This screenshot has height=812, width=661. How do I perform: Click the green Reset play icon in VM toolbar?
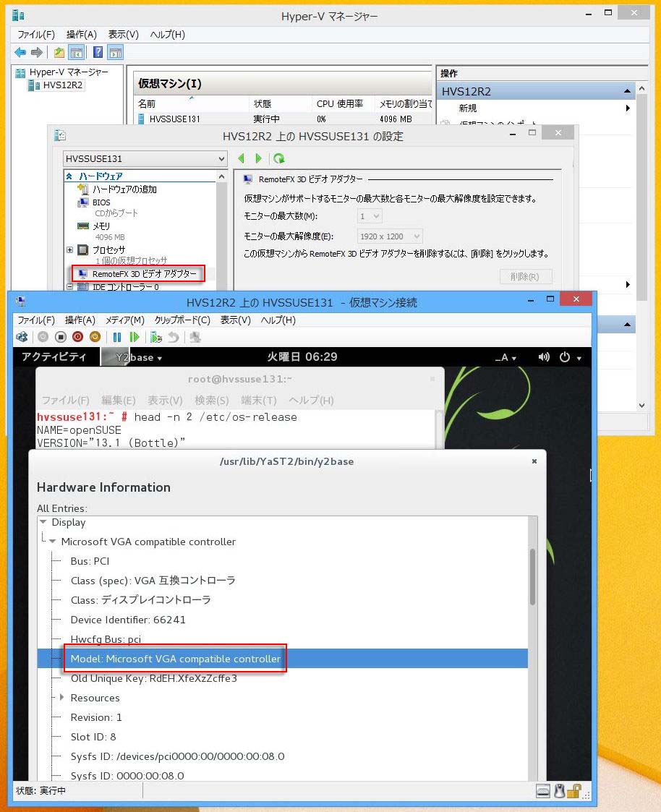135,337
